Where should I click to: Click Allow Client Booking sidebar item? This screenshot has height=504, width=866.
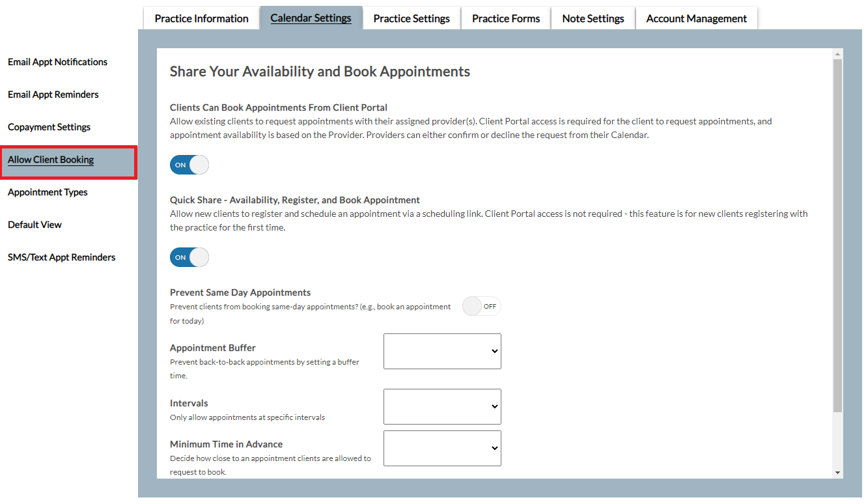(x=51, y=160)
